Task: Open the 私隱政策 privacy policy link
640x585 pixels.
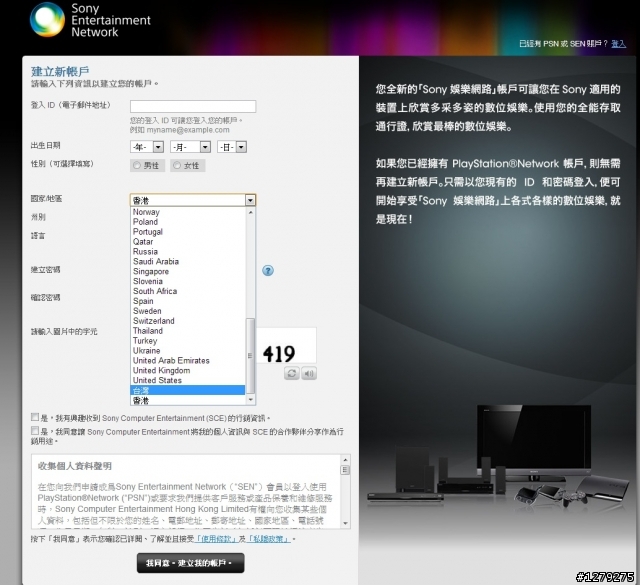Action: (268, 539)
